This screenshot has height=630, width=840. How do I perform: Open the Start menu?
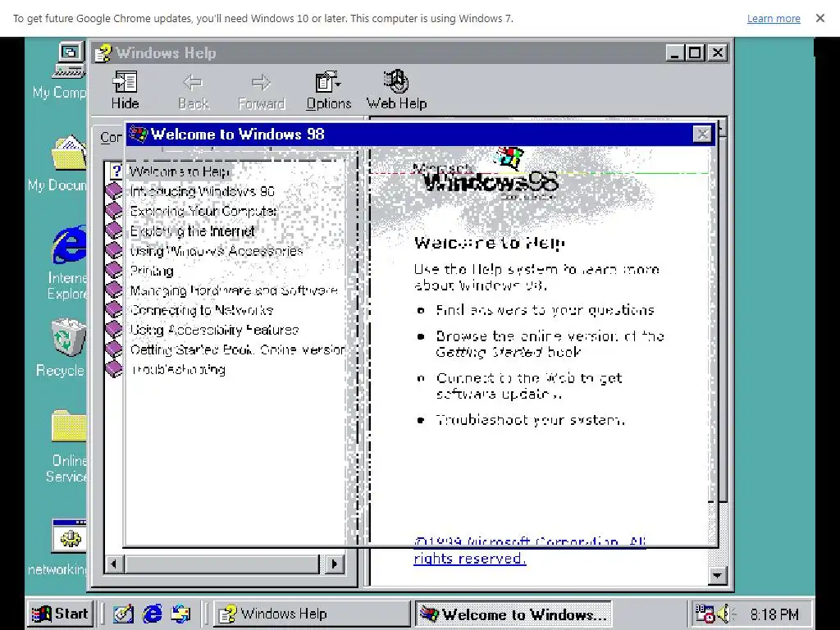coord(60,614)
